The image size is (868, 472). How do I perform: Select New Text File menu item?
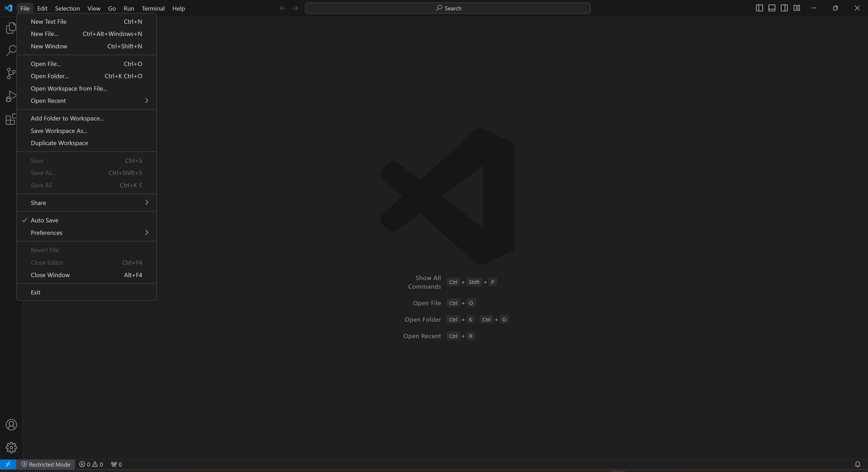tap(49, 21)
